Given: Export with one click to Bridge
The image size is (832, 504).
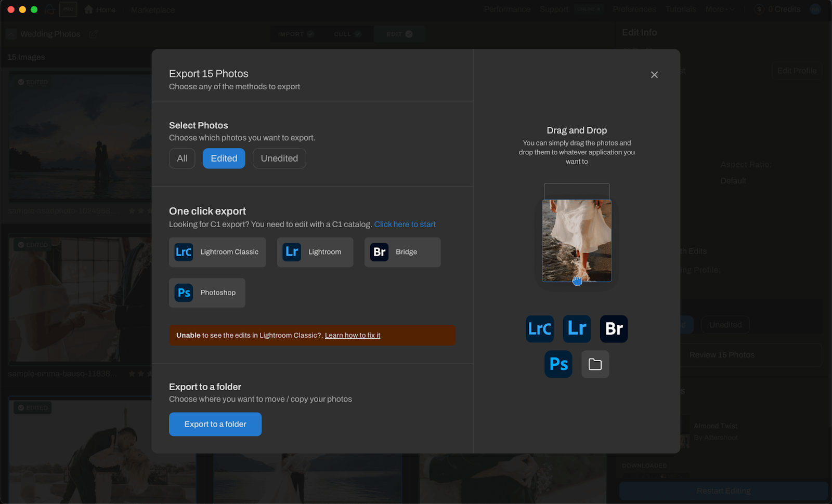Looking at the screenshot, I should point(402,252).
